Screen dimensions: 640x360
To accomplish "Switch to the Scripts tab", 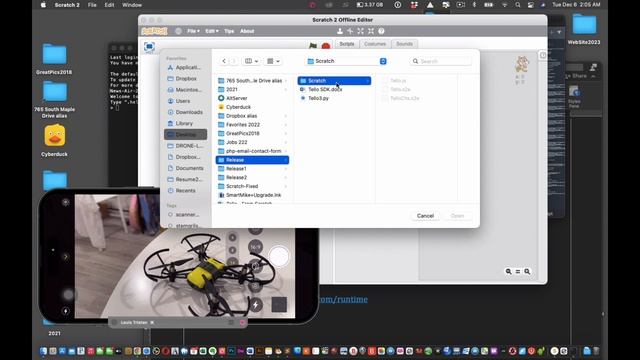I will point(347,44).
